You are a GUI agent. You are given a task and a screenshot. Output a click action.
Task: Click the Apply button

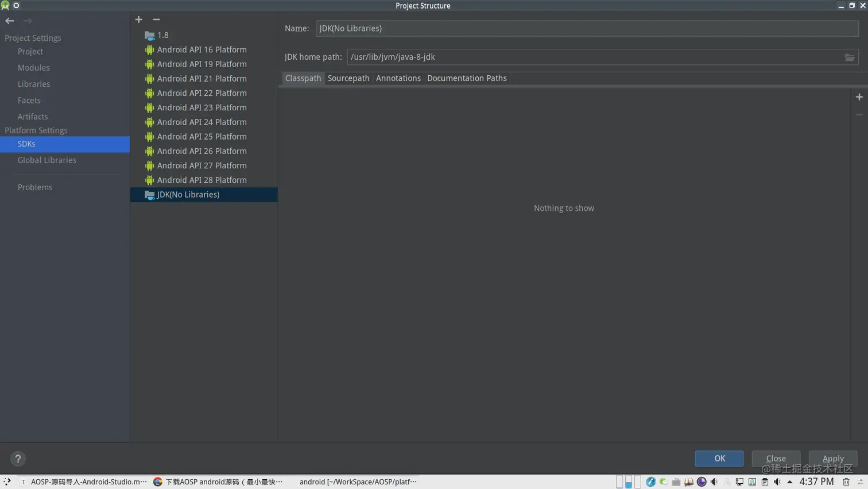(833, 459)
